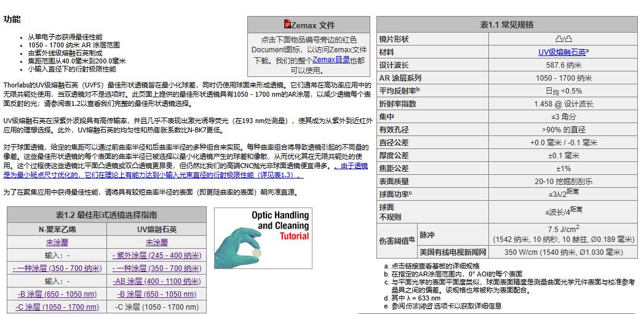Open 一种涂层 (350 - 700 纳米) in UV熔融石英 column
This screenshot has height=314, width=644.
(157, 268)
